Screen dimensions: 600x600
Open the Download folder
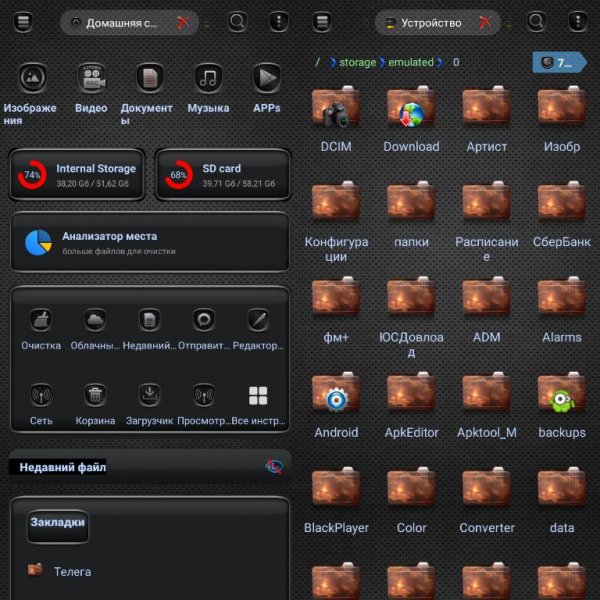click(x=411, y=107)
